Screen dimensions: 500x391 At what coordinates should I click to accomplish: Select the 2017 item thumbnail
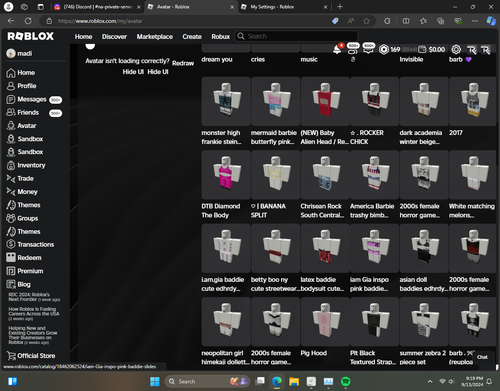point(473,101)
